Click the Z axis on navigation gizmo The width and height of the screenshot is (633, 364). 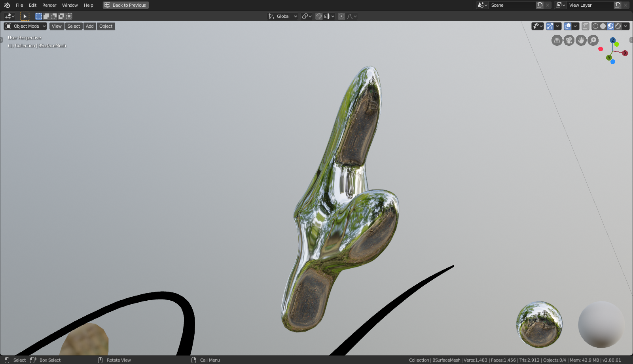(x=613, y=40)
